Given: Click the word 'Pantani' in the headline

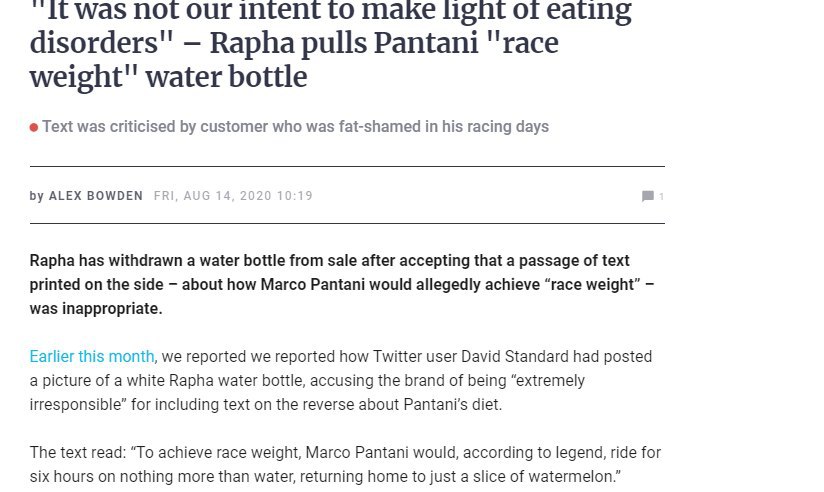Looking at the screenshot, I should pyautogui.click(x=426, y=43).
